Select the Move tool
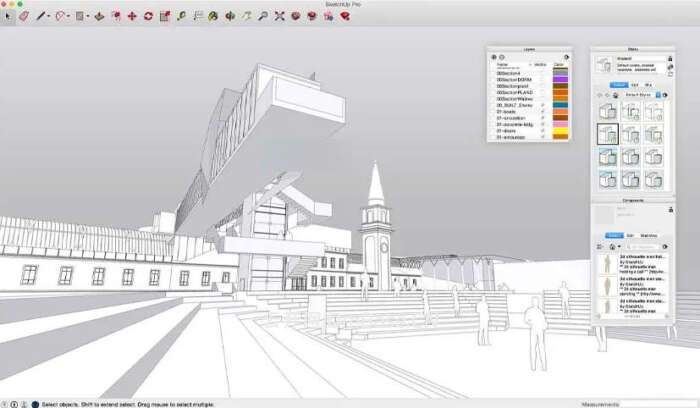This screenshot has width=700, height=408. [132, 17]
